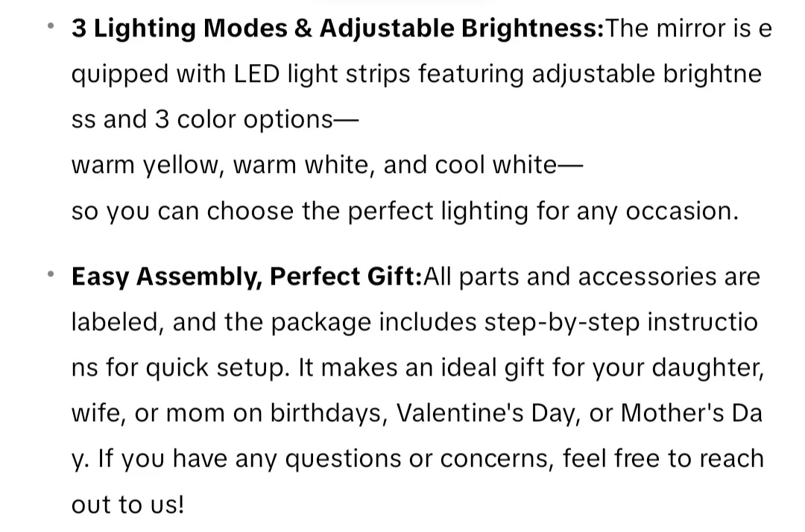Click the words 'wife, or mom on birthdays'
Viewport: 805px width, 532px height.
coord(230,413)
